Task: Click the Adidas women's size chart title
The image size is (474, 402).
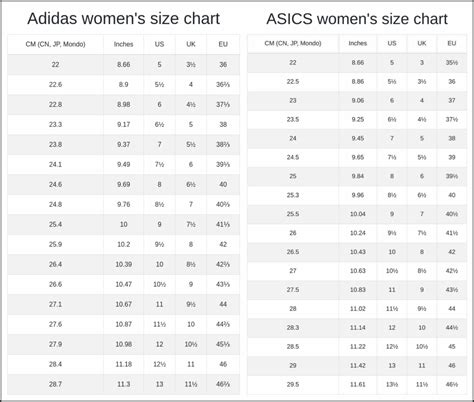Action: pyautogui.click(x=123, y=19)
